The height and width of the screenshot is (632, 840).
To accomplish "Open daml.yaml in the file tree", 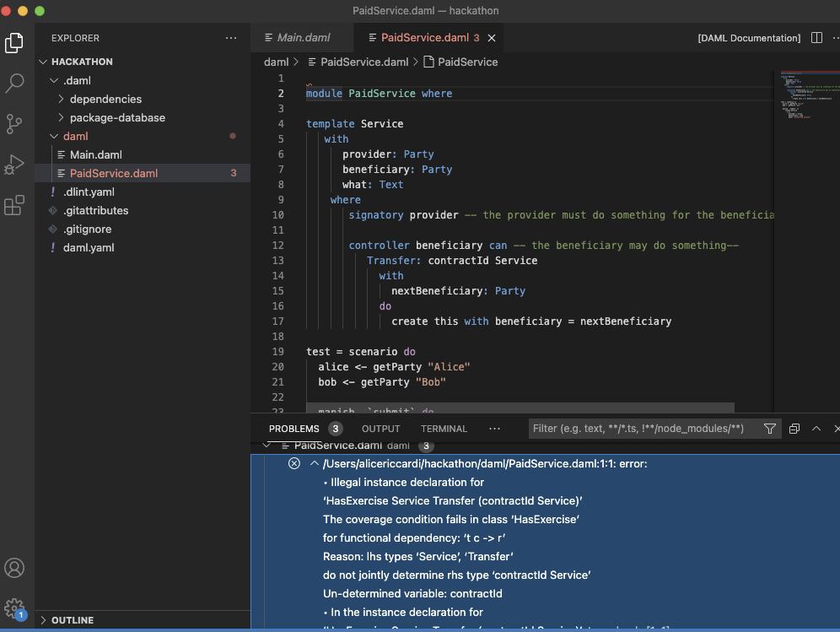I will click(x=89, y=247).
